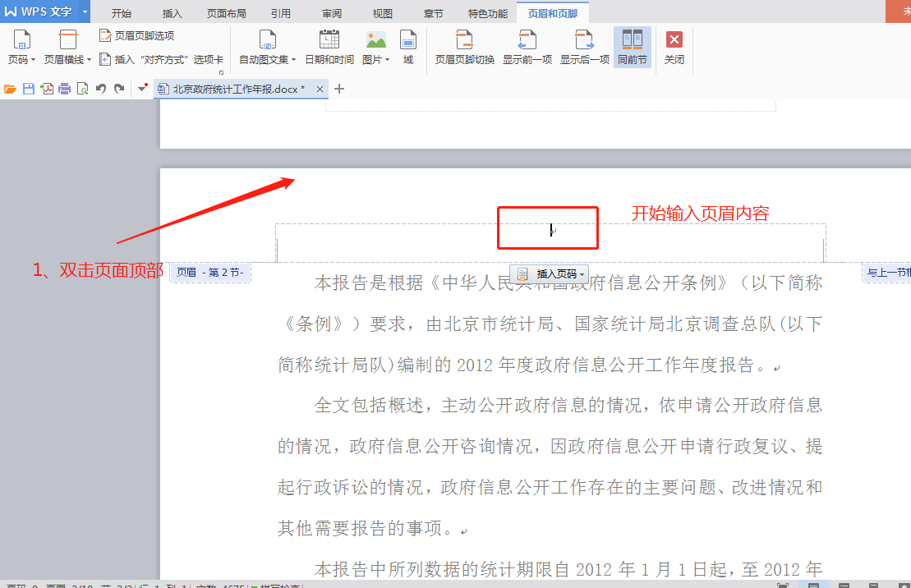
Task: Expand the arrow next to 图片
Action: [x=387, y=60]
